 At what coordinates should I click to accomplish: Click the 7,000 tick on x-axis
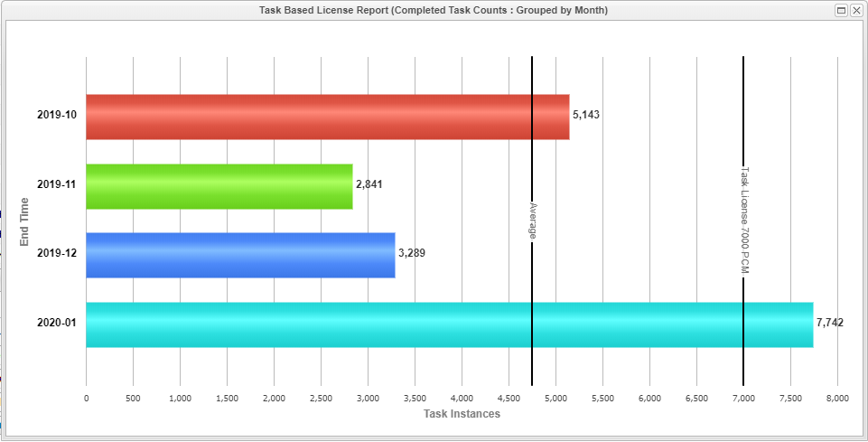pos(743,398)
